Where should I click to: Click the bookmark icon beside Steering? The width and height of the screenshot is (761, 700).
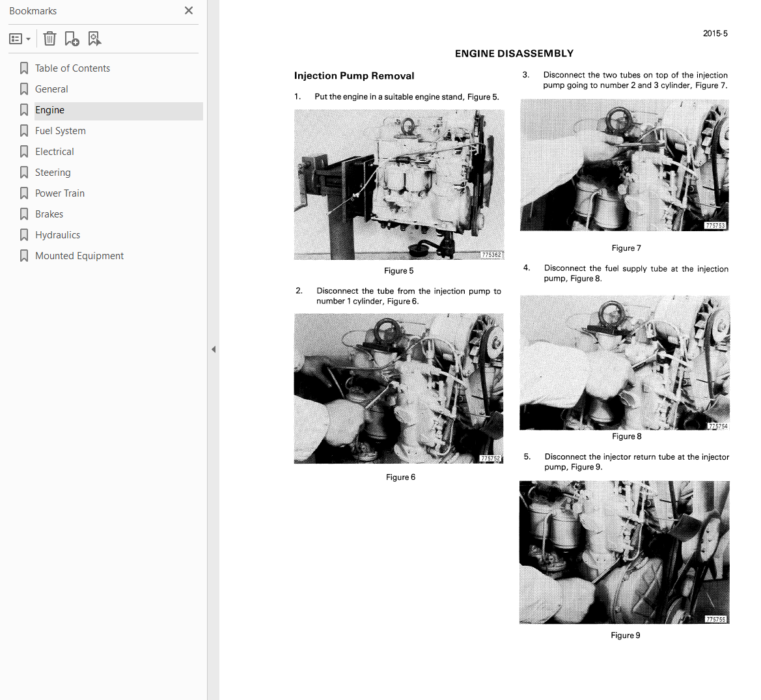click(24, 173)
